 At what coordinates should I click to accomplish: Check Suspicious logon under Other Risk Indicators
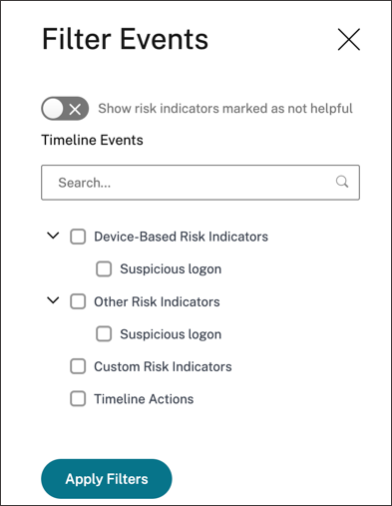point(104,334)
